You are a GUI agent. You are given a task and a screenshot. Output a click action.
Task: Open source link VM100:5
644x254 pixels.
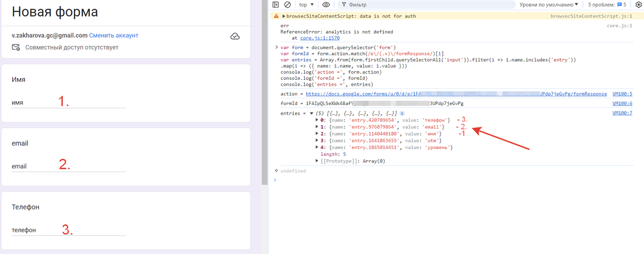click(x=623, y=94)
